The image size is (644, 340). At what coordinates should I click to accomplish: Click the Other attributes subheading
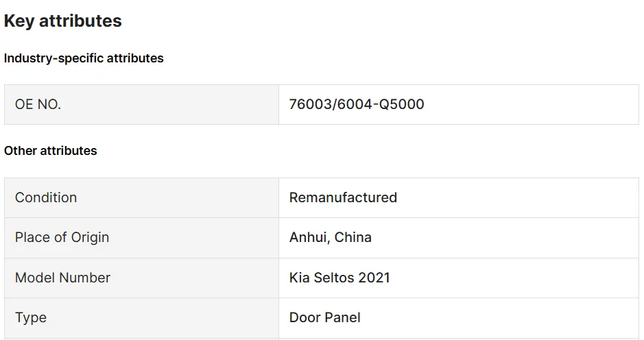[51, 151]
